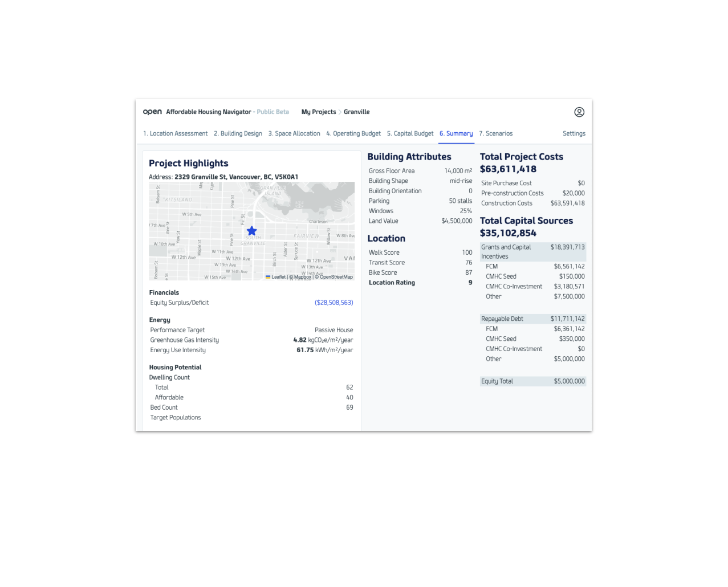Screen dimensions: 728x587
Task: Switch to the Location Assessment tab
Action: tap(175, 133)
